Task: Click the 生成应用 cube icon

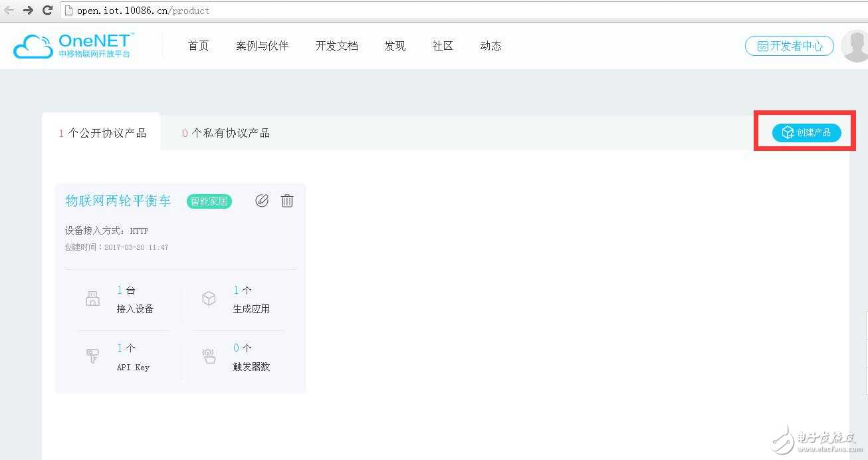Action: [x=209, y=298]
